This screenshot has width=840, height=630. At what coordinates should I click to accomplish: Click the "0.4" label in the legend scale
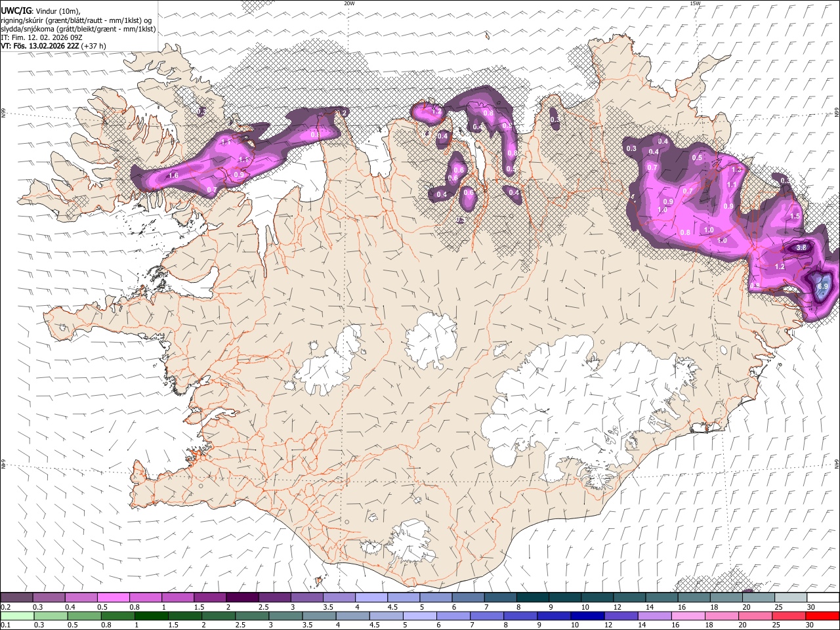[70, 607]
